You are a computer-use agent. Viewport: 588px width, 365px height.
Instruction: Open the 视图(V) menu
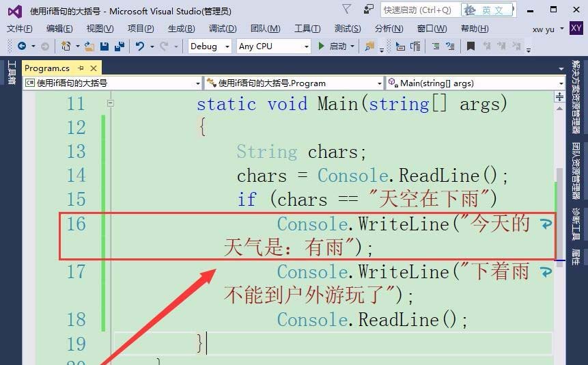coord(100,29)
